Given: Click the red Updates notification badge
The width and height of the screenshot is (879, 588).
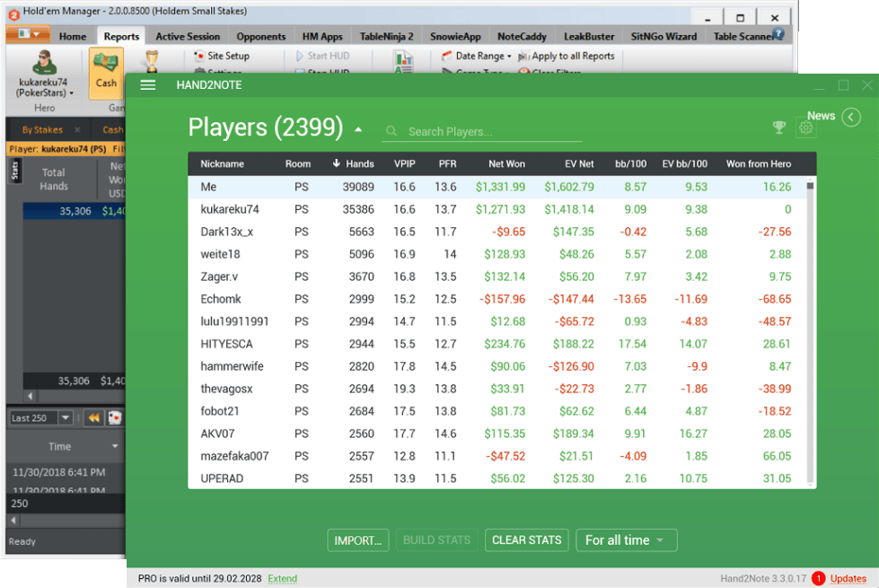Looking at the screenshot, I should coord(819,578).
